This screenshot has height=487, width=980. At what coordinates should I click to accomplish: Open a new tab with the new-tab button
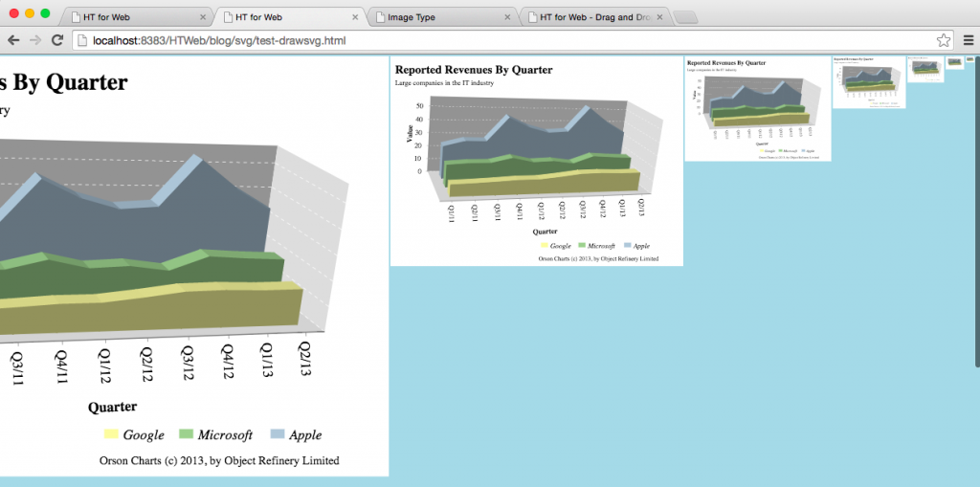(x=685, y=17)
